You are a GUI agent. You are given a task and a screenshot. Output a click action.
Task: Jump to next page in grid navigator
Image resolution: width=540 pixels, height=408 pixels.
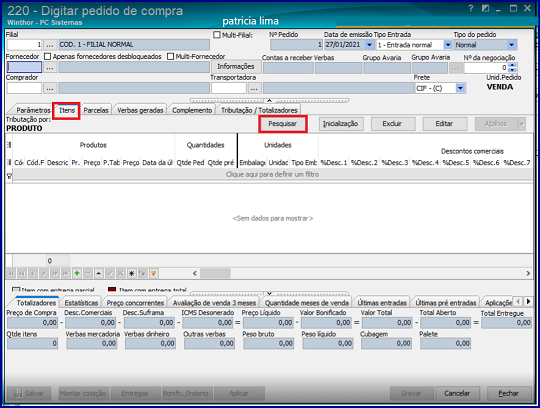[x=55, y=274]
